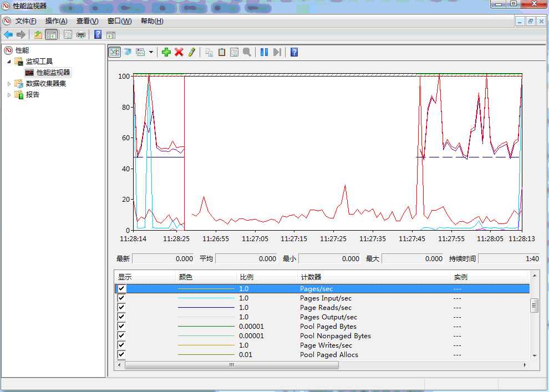Print using the printer icon
Viewport: 549px width, 392px height.
[x=81, y=34]
